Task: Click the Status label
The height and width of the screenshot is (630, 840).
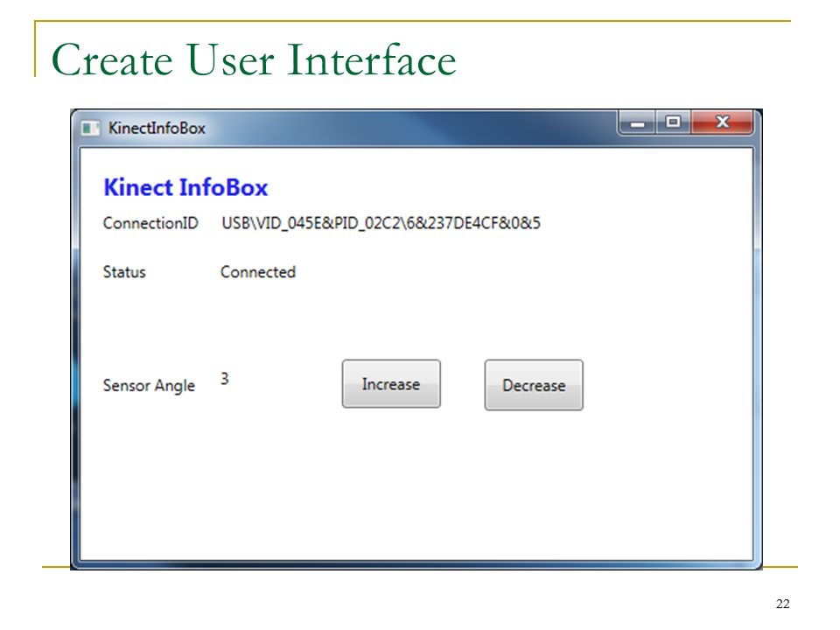Action: pos(124,272)
